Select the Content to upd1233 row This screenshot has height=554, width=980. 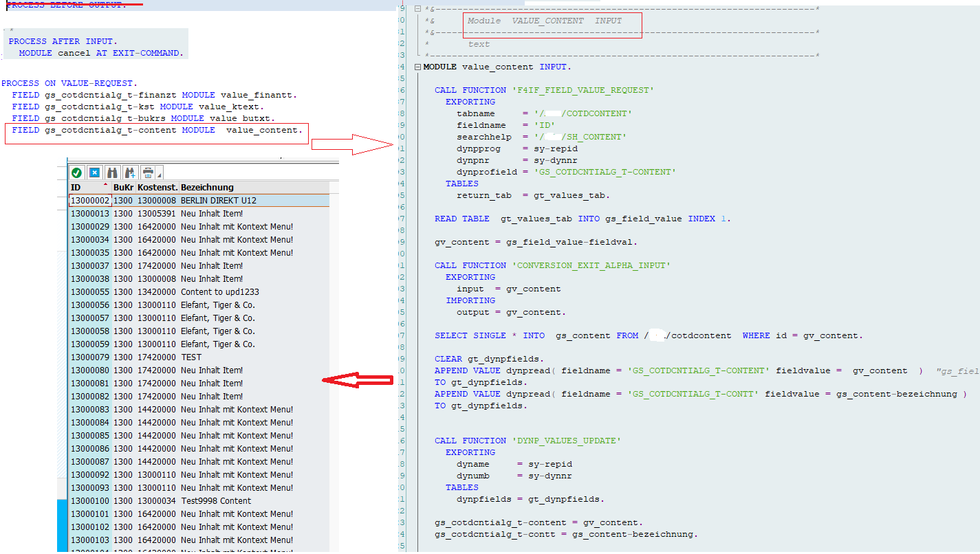tap(219, 292)
